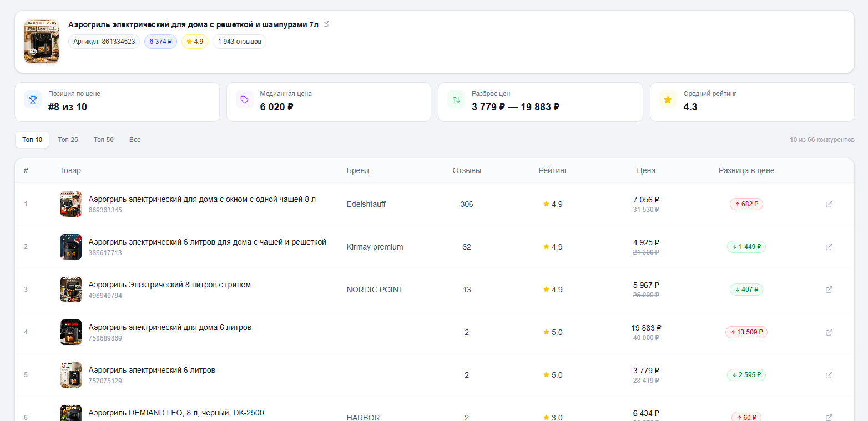868x421 pixels.
Task: Click thumbnail of product 757075129
Action: 71,375
